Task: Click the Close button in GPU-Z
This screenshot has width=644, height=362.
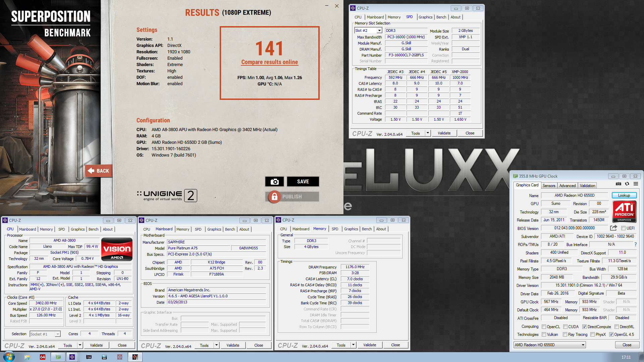Action: tap(627, 345)
